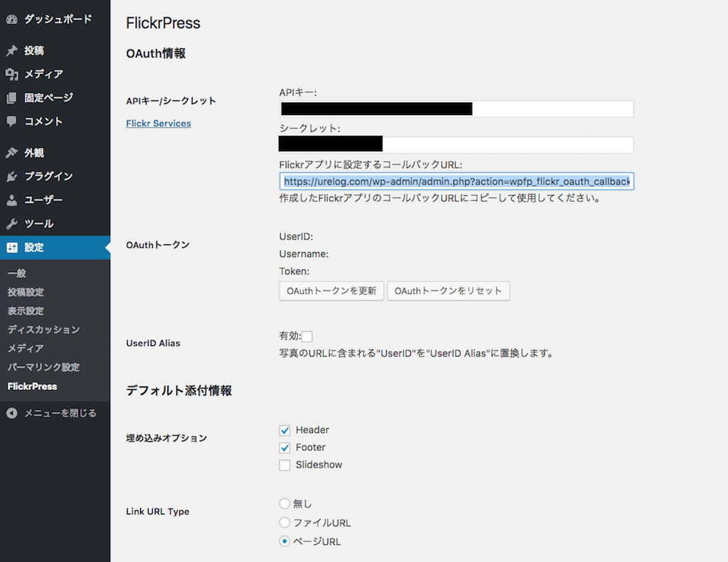Click the FlickrアプリコールバックURL field label
728x562 pixels.
(x=370, y=165)
